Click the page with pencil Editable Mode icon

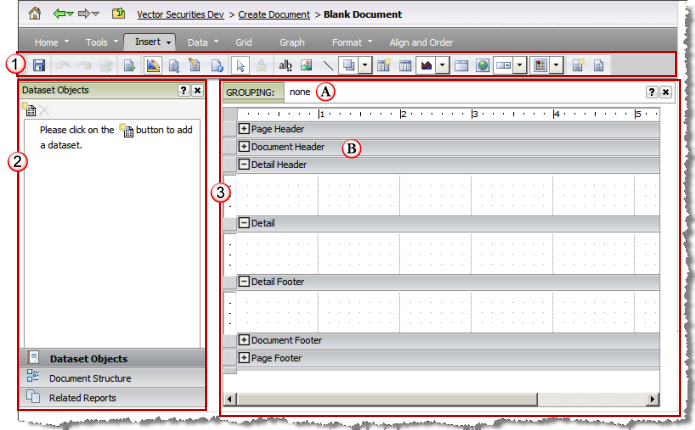tap(195, 66)
